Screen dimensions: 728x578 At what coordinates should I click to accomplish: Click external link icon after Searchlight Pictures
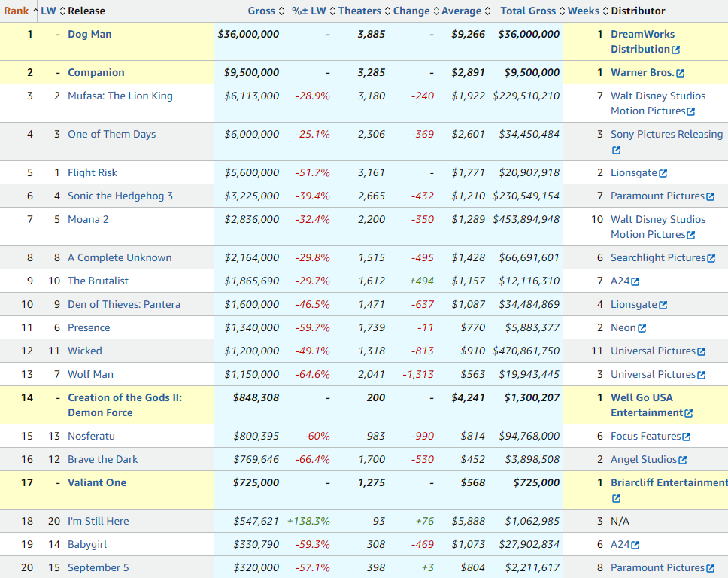[711, 258]
